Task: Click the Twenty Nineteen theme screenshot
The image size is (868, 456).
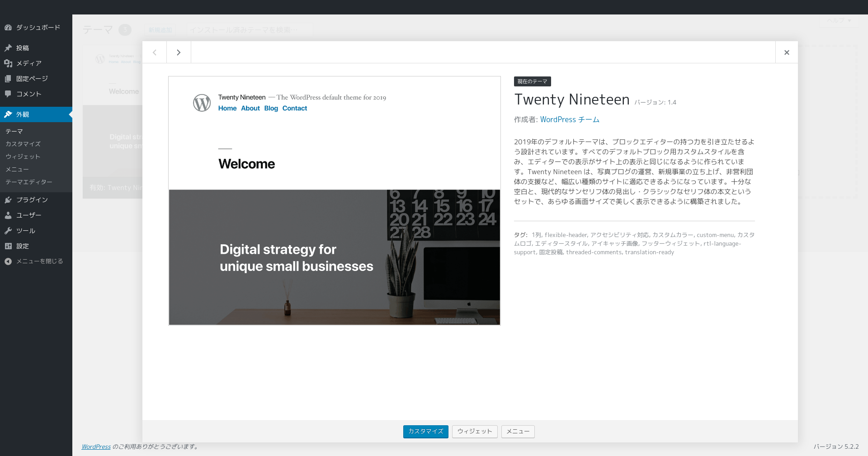Action: pyautogui.click(x=335, y=201)
